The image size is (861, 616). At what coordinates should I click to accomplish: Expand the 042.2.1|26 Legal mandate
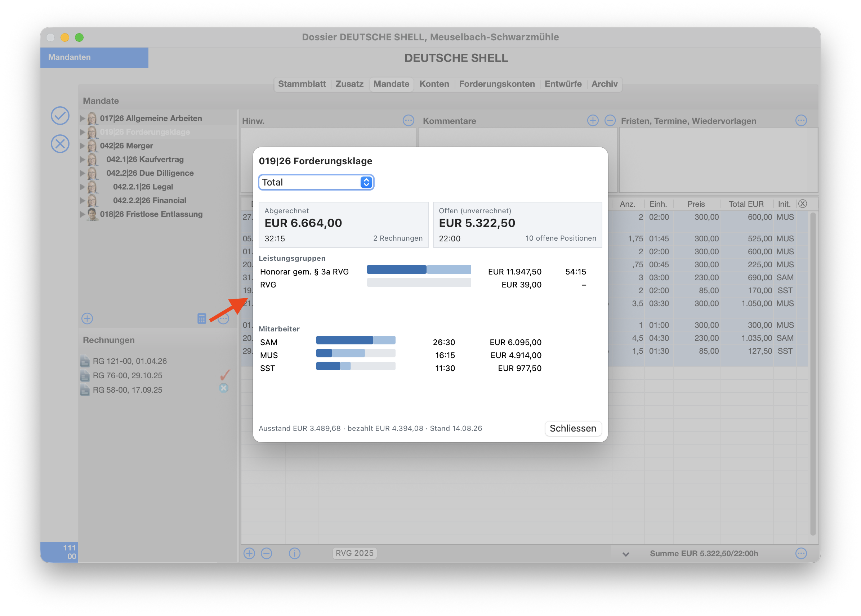[82, 187]
